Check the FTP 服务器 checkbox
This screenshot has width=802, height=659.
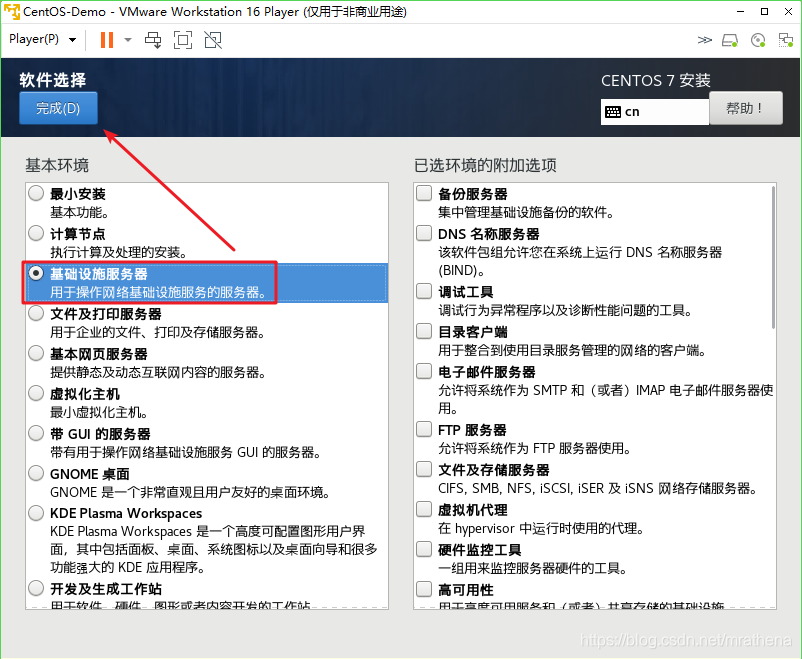tap(424, 429)
